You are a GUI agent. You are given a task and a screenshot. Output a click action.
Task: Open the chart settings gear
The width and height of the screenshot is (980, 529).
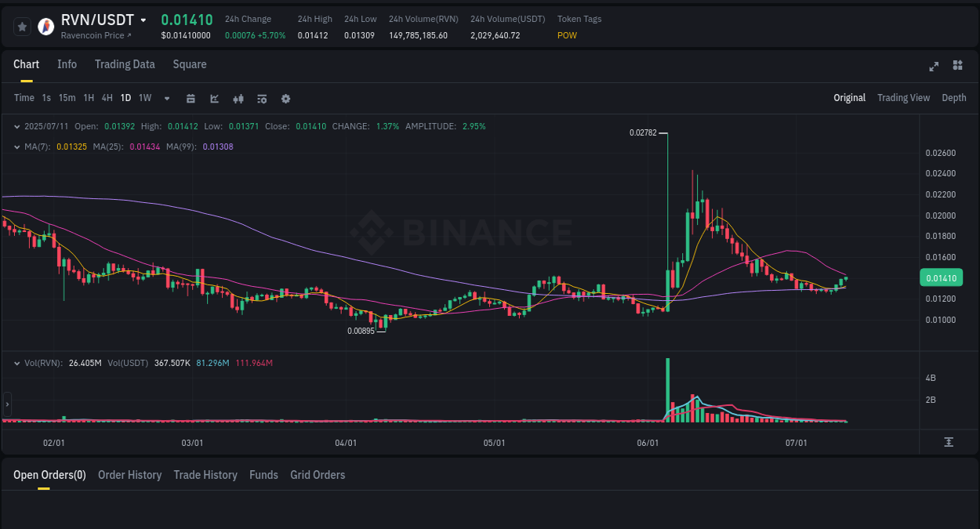pos(285,98)
